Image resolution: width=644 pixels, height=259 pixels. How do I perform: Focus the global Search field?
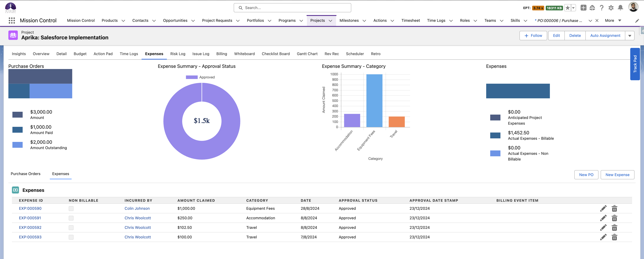pyautogui.click(x=292, y=8)
